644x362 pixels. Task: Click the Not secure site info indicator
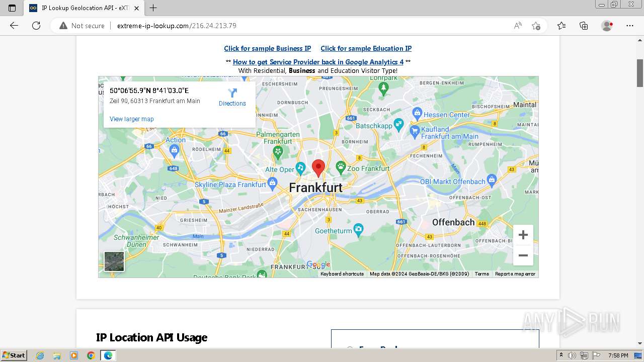tap(82, 26)
